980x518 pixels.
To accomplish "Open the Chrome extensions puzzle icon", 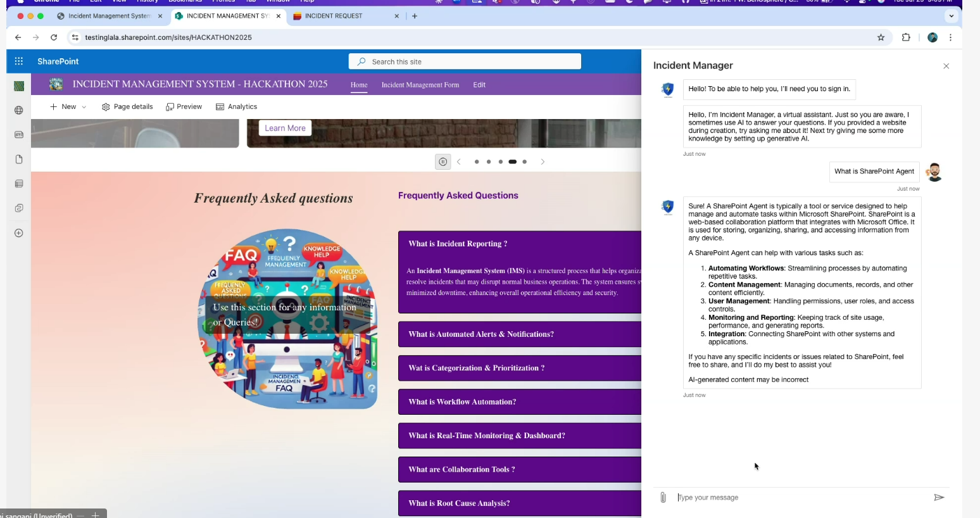I will tap(906, 37).
